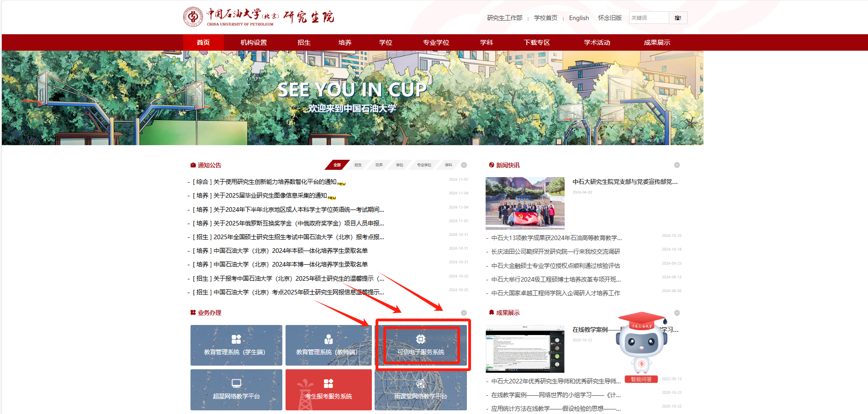Open 首页 in main navigation
Screen dimensions: 868x414
point(203,42)
